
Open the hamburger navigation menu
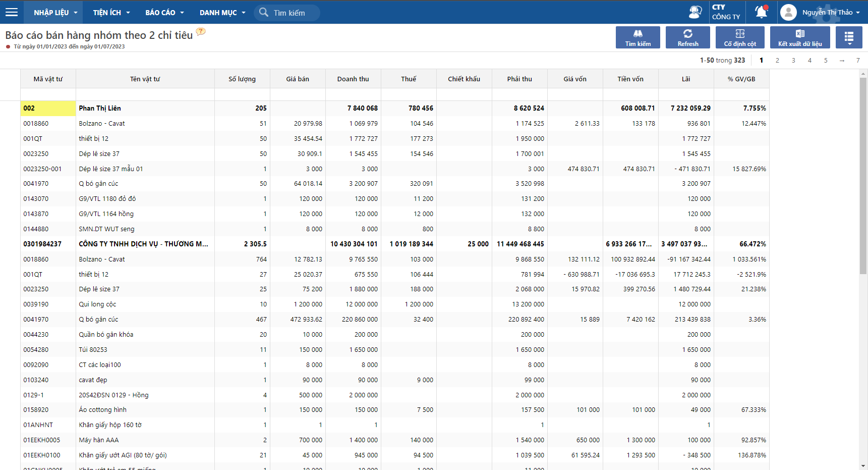coord(12,12)
